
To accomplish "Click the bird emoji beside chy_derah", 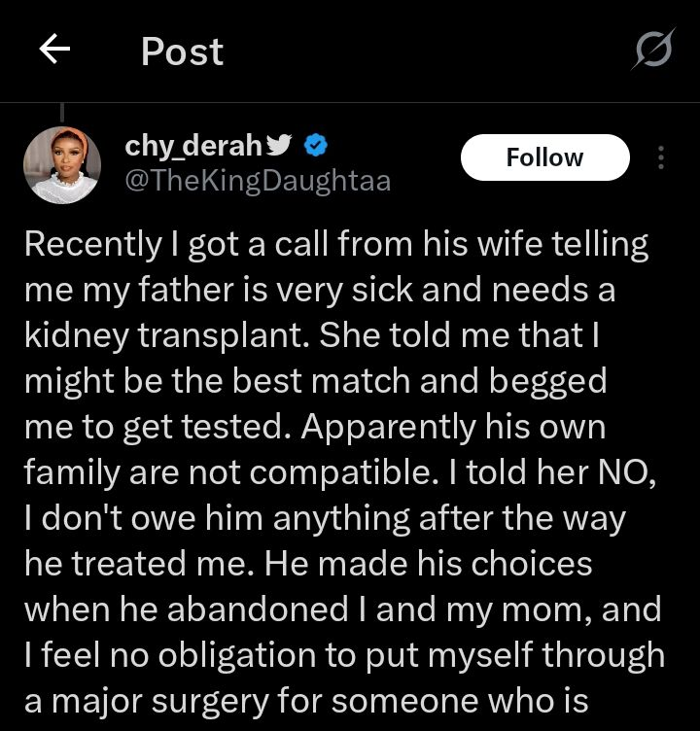I will pos(279,146).
